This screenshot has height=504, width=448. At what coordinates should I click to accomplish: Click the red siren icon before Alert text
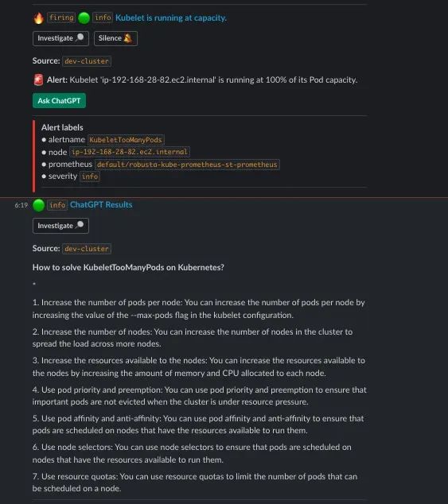(x=38, y=79)
